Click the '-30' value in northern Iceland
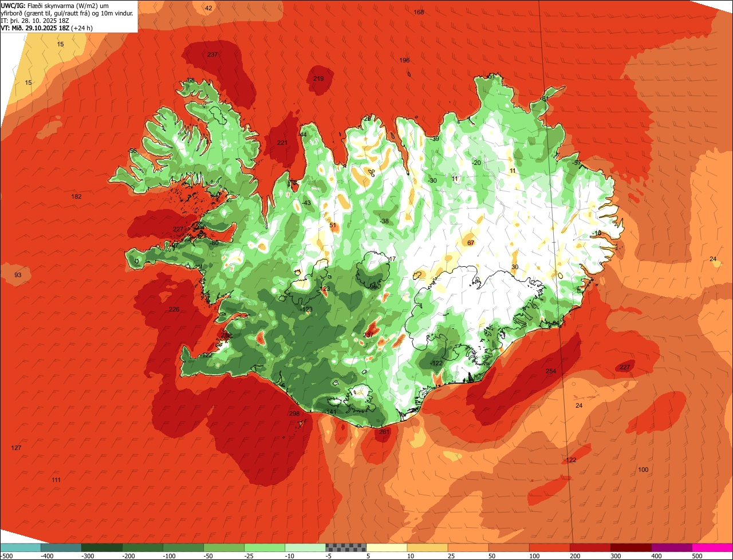 [432, 180]
